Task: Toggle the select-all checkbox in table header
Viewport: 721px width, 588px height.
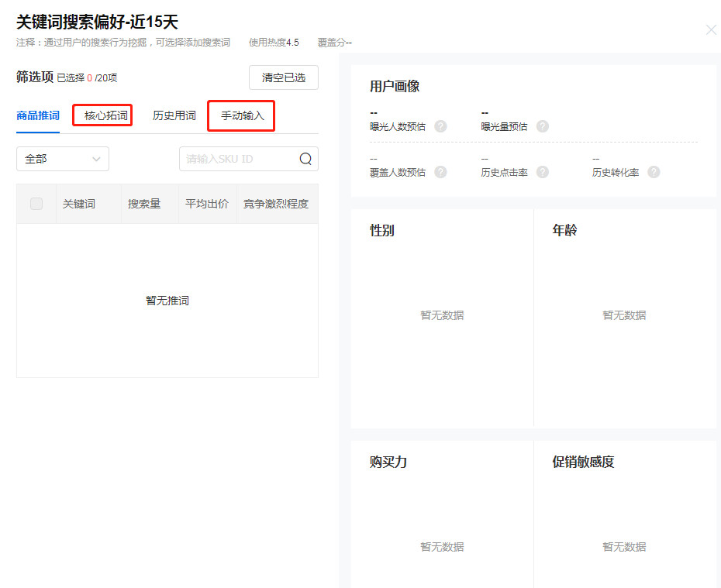Action: [36, 204]
